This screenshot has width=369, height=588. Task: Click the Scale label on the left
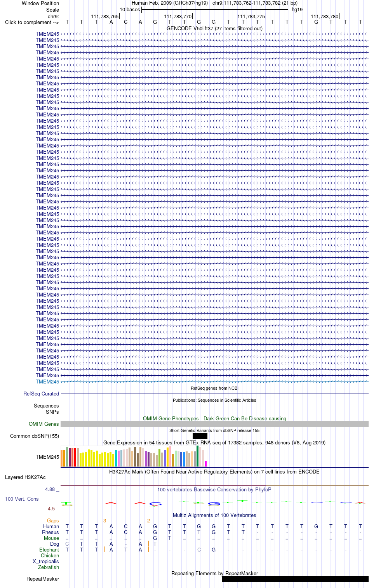[53, 10]
